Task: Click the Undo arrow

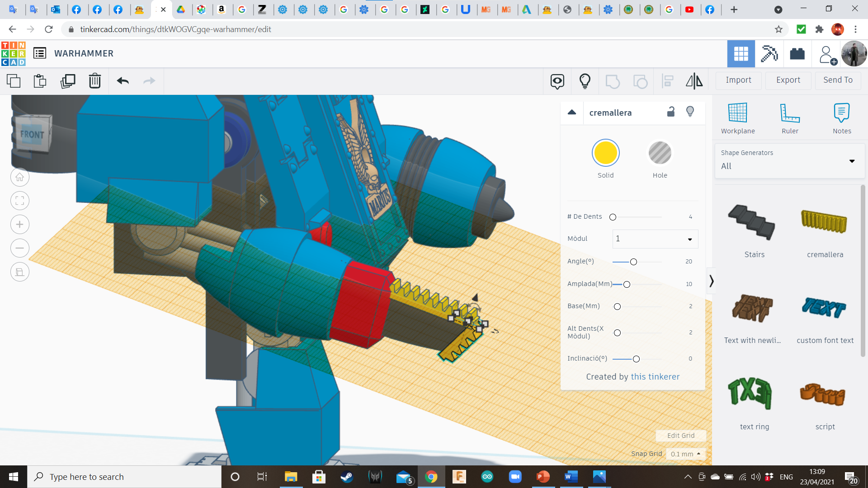Action: click(x=123, y=81)
